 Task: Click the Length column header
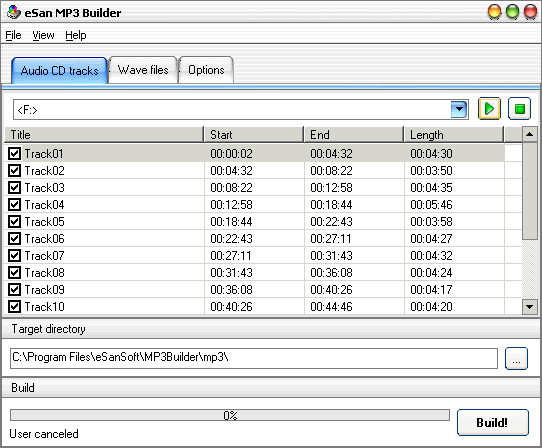coord(454,134)
